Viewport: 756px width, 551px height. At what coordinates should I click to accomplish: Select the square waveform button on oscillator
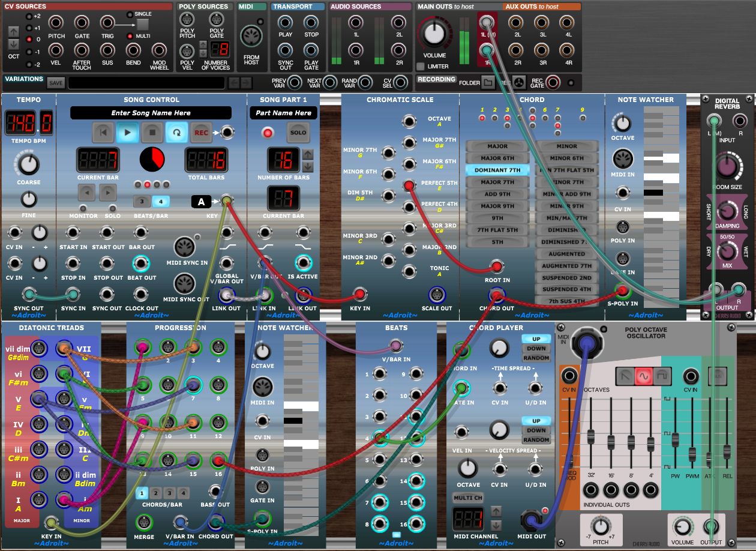661,376
